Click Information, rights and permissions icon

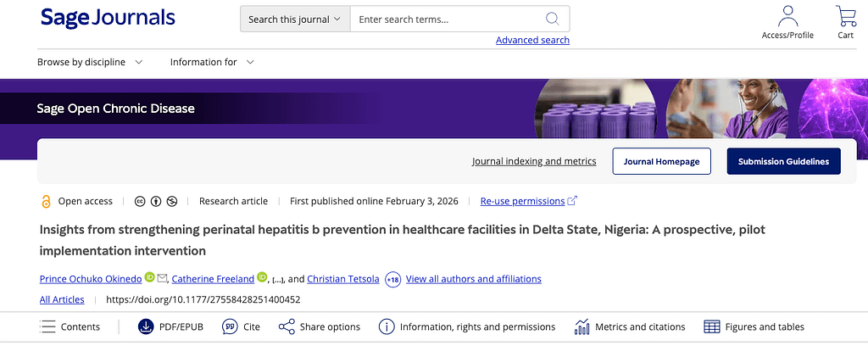387,326
